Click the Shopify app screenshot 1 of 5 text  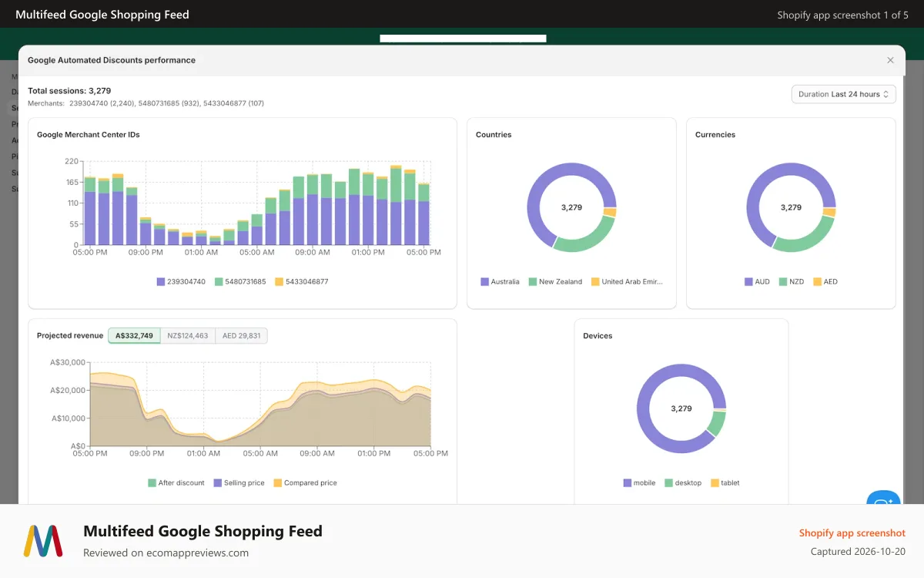(843, 15)
